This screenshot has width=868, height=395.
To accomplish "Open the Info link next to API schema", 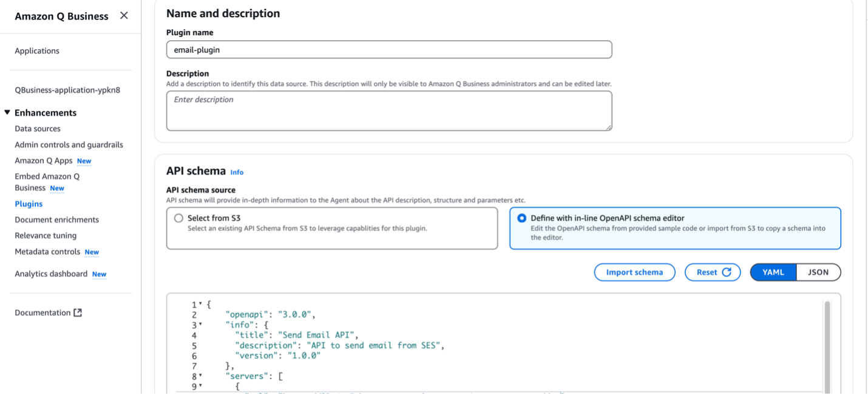I will (237, 173).
